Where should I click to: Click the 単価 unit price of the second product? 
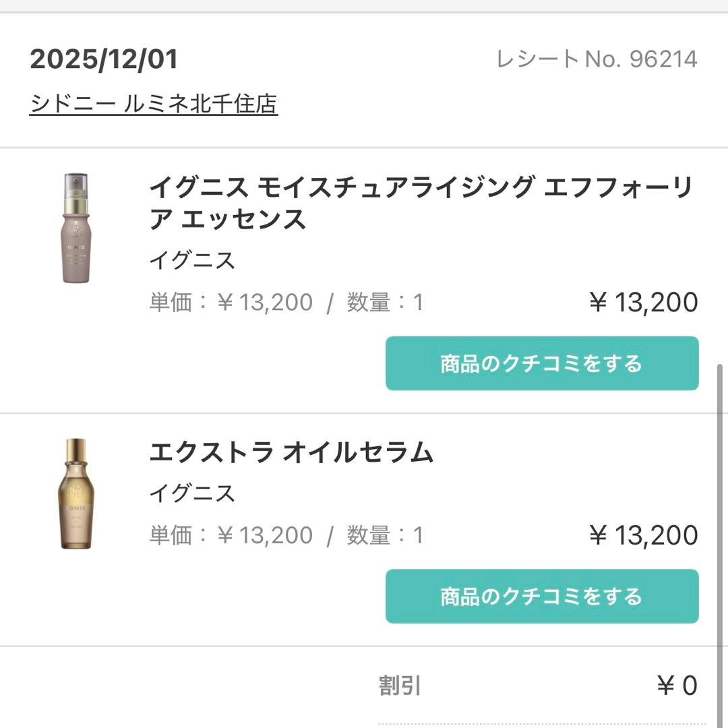pos(229,535)
